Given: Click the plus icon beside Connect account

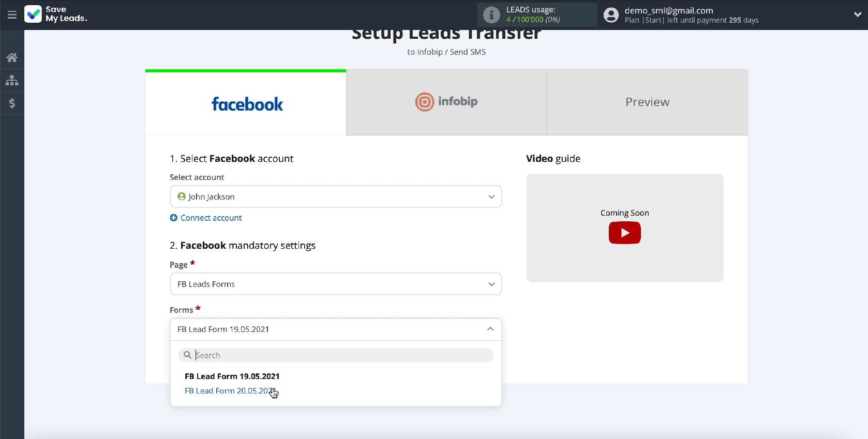Looking at the screenshot, I should click(174, 218).
